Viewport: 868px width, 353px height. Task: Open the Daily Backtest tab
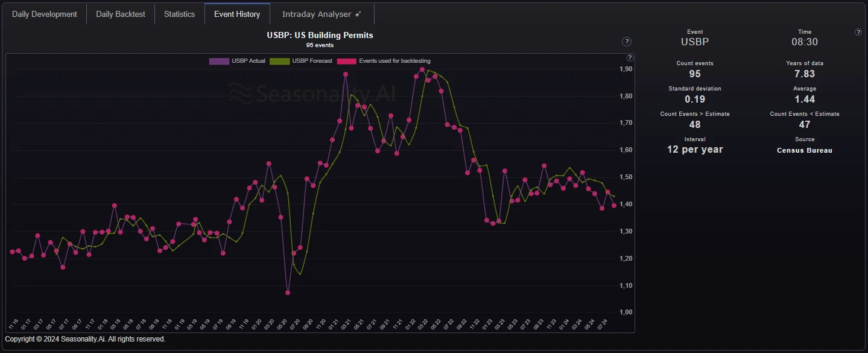(x=121, y=14)
